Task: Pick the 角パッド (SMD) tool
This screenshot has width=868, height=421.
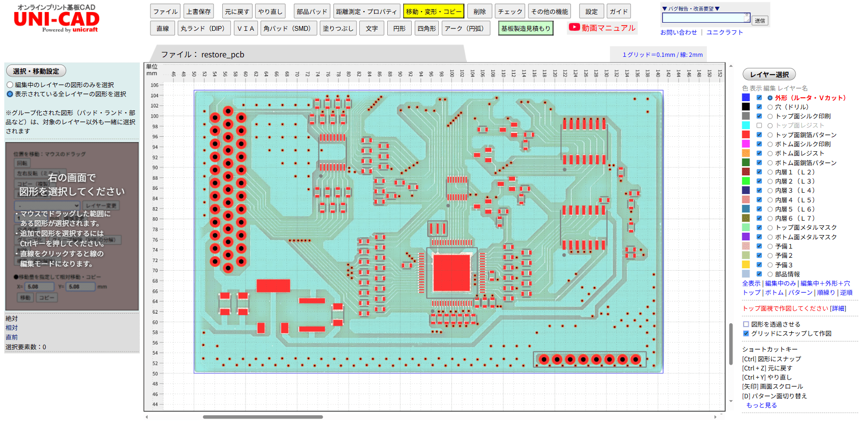Action: click(x=288, y=28)
